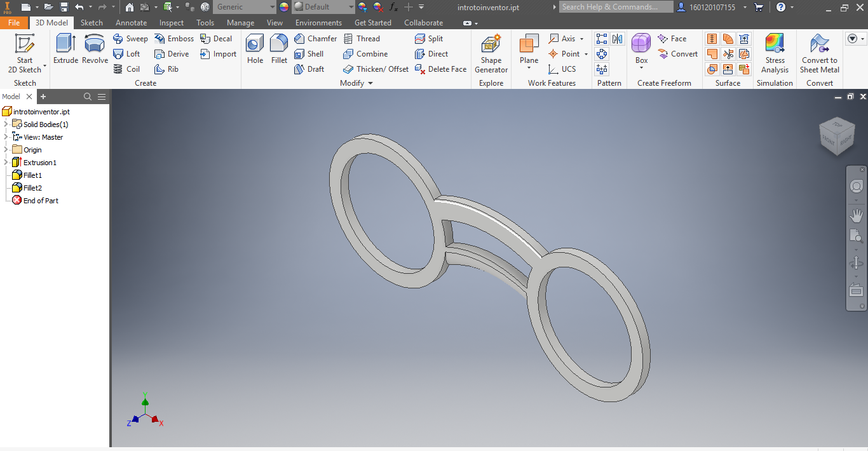Open the Manage tab
Screen dimensions: 868x451
coord(240,22)
